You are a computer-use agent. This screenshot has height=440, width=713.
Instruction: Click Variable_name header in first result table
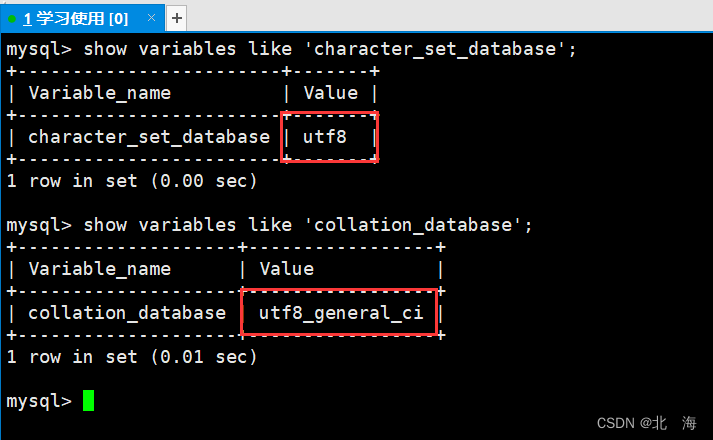click(100, 93)
